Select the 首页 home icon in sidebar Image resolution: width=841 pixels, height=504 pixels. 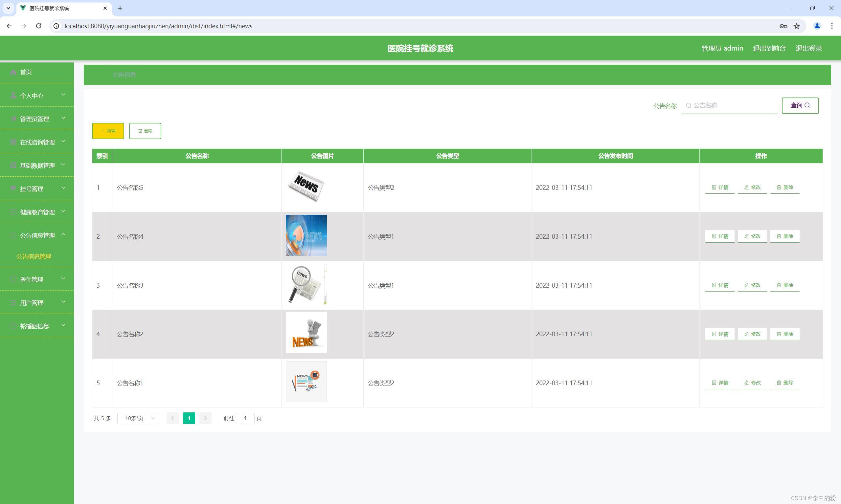pyautogui.click(x=13, y=72)
